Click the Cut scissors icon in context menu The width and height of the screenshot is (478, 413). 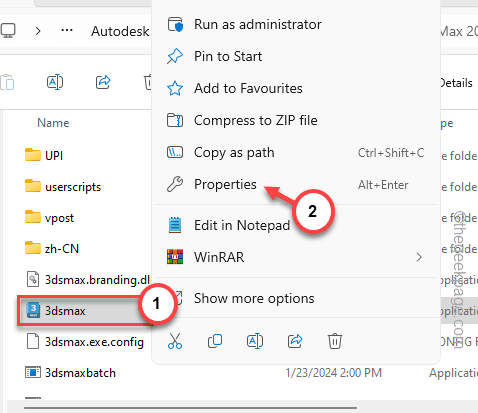tap(175, 341)
